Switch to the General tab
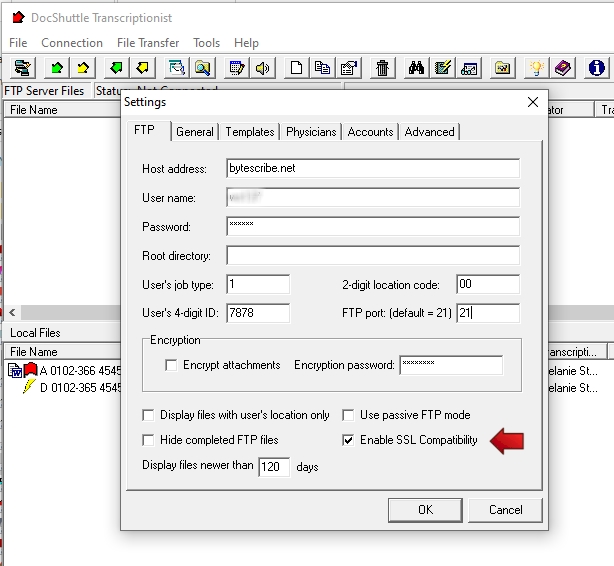The width and height of the screenshot is (614, 566). tap(195, 132)
